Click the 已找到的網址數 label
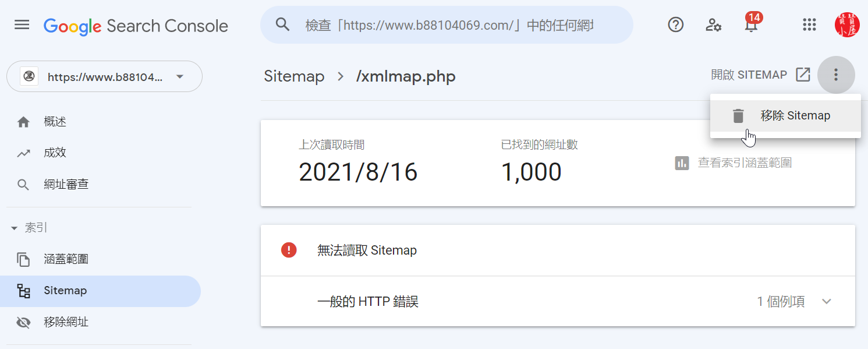Screen dimensions: 868x349 (x=539, y=145)
